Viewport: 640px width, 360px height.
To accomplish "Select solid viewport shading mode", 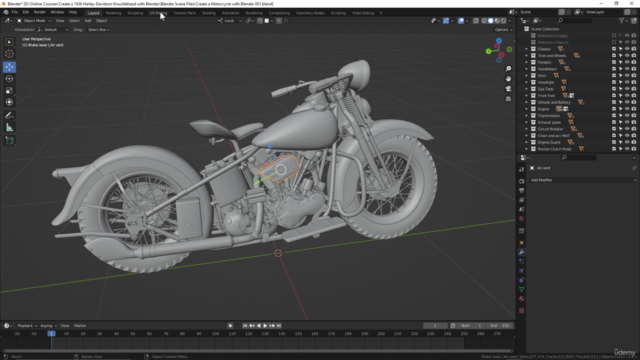I will point(491,20).
